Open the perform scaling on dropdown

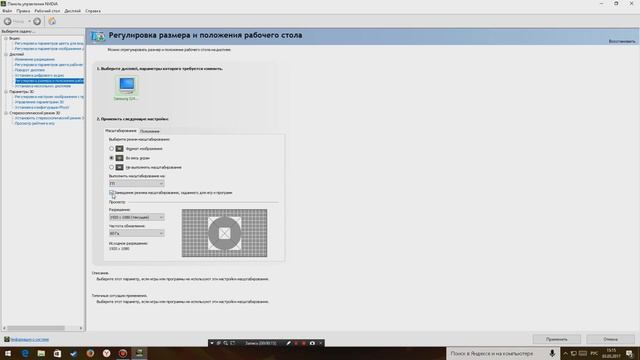[137, 184]
